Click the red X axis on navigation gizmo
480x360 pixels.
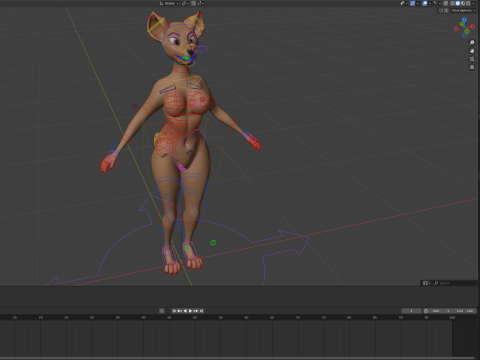coord(472,26)
